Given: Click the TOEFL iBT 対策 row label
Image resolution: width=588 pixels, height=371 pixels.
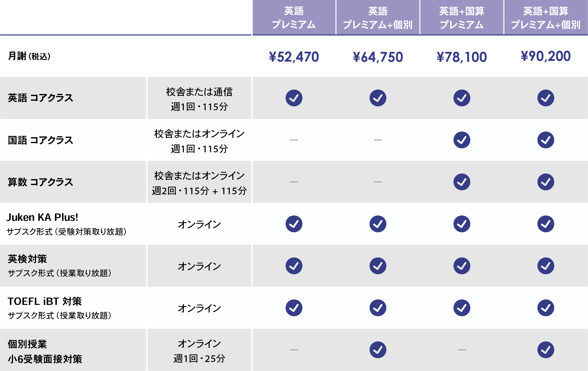Looking at the screenshot, I should pyautogui.click(x=45, y=301).
